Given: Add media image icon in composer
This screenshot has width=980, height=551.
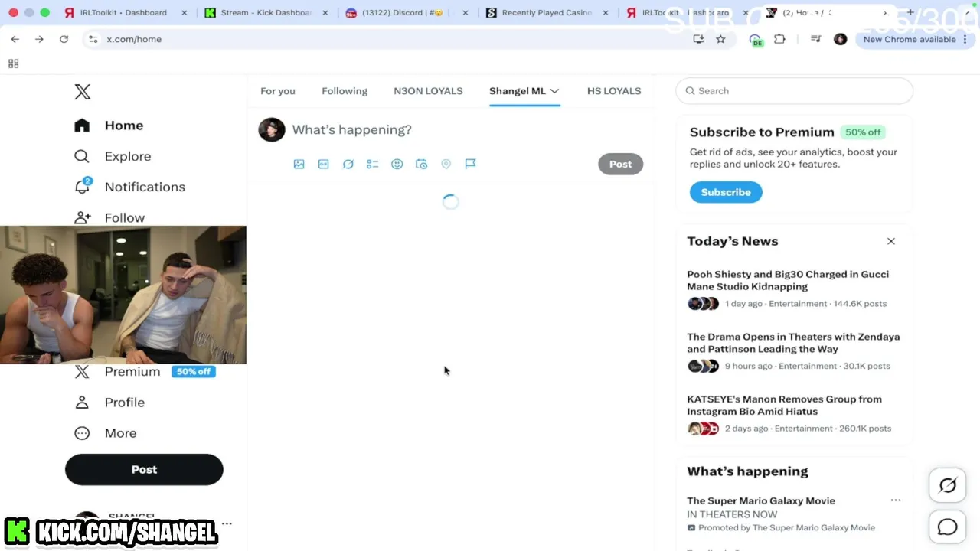Looking at the screenshot, I should click(299, 164).
